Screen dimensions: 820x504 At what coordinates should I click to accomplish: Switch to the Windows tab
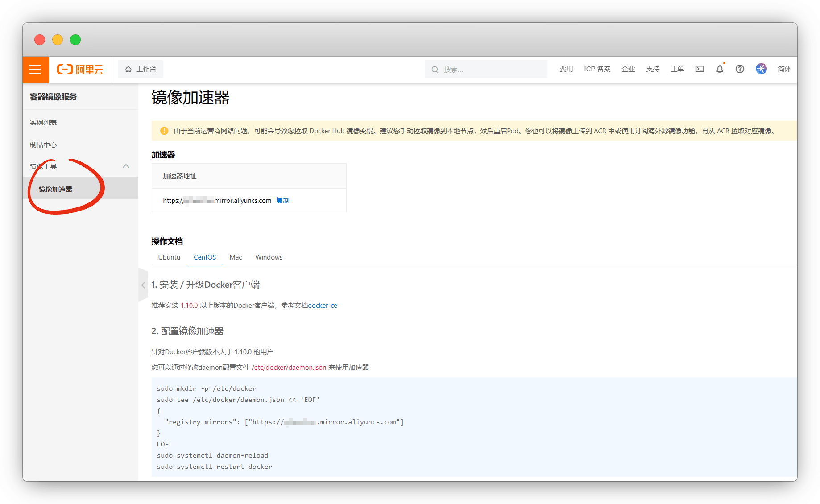[269, 257]
